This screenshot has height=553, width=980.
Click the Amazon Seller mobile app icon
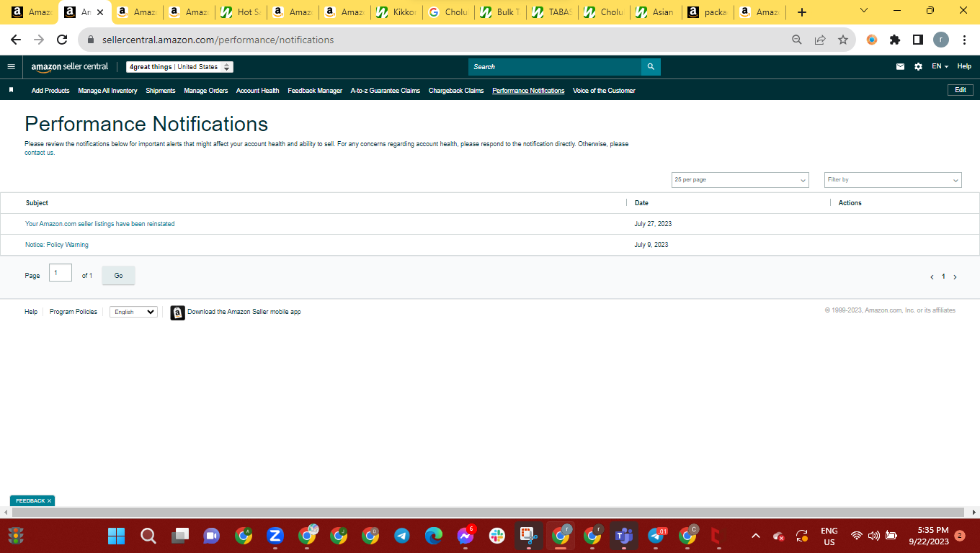coord(177,313)
